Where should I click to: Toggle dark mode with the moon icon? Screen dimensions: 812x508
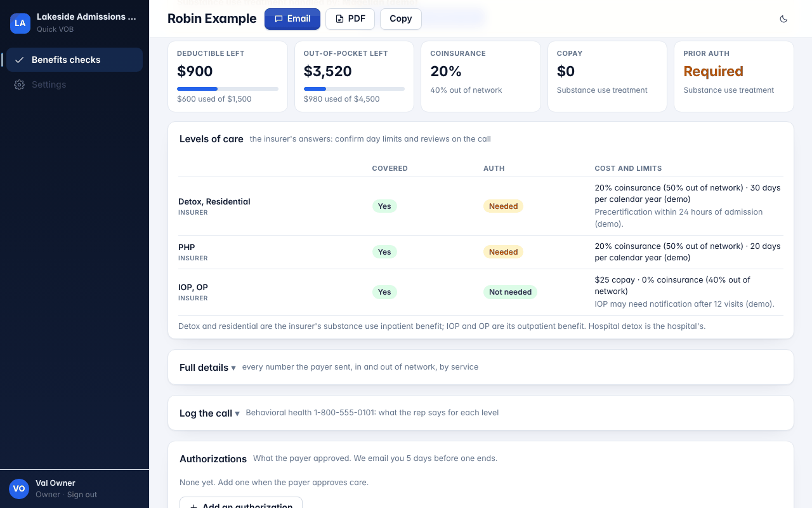pyautogui.click(x=783, y=19)
